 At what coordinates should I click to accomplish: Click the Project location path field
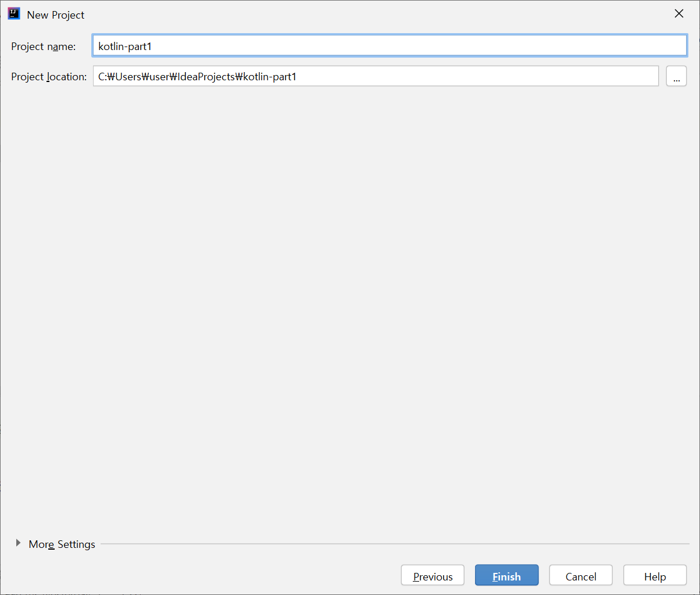(376, 76)
